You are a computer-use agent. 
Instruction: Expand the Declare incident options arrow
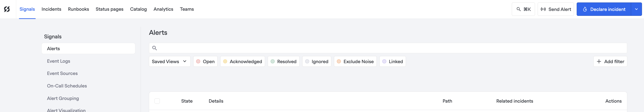tap(636, 9)
